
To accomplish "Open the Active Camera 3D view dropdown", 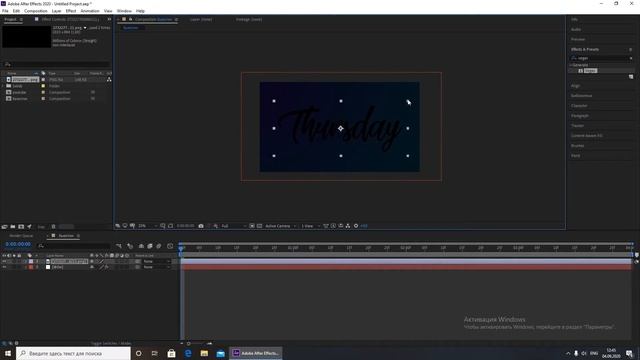I will [280, 226].
